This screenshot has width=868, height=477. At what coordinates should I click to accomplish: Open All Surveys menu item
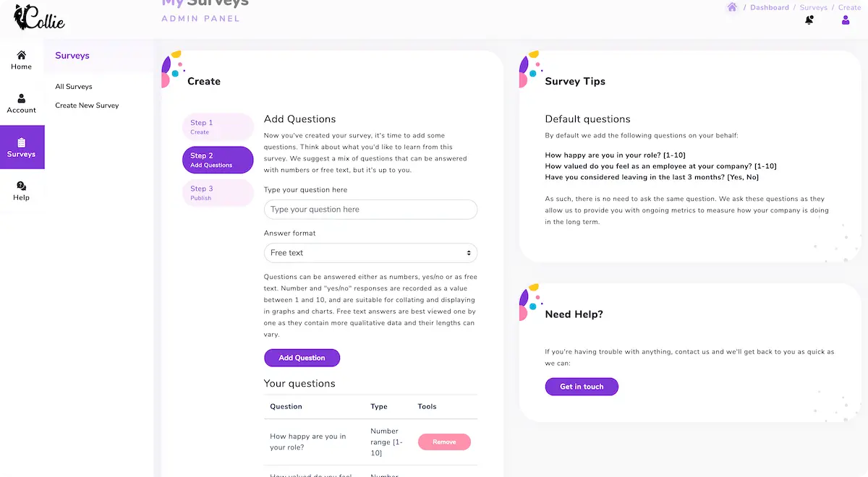pos(74,87)
